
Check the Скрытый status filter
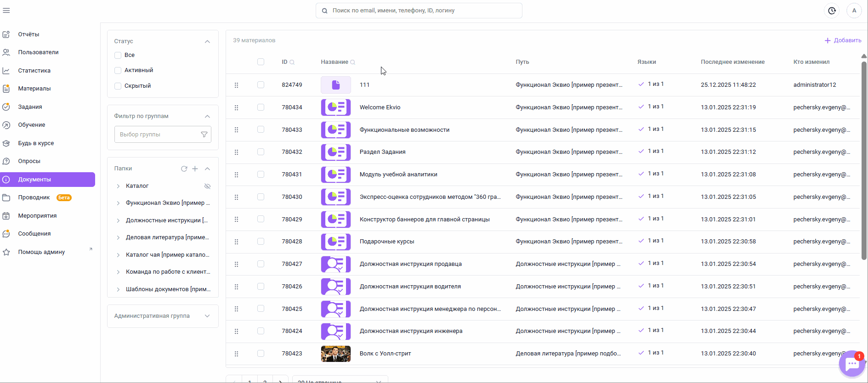tap(118, 86)
